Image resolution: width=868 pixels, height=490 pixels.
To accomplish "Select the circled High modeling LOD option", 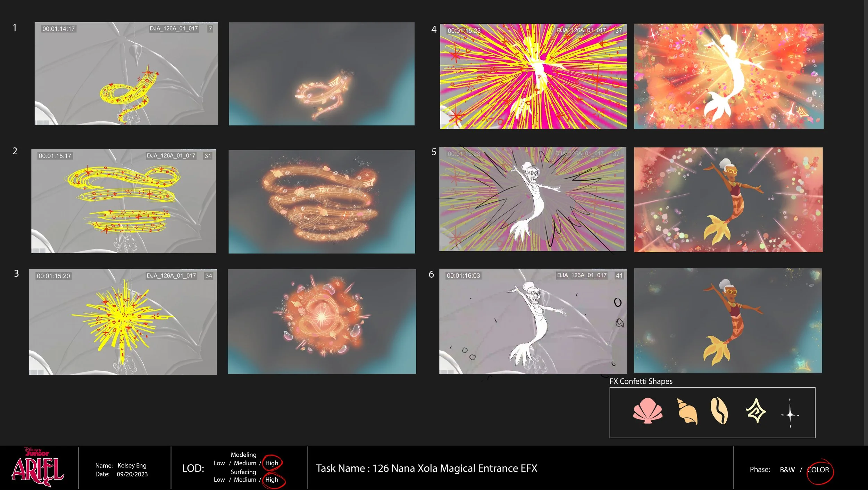I will coord(272,463).
